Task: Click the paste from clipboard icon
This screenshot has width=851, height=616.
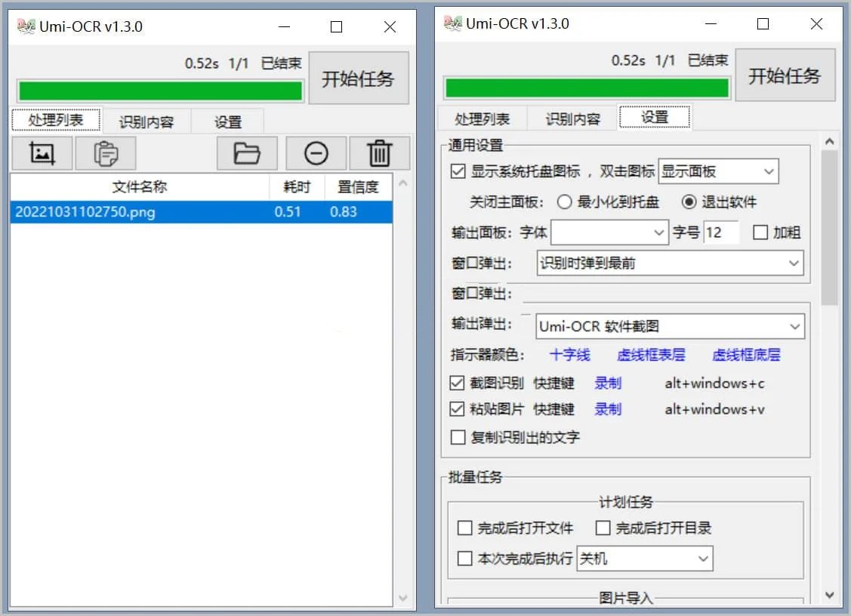Action: (104, 153)
